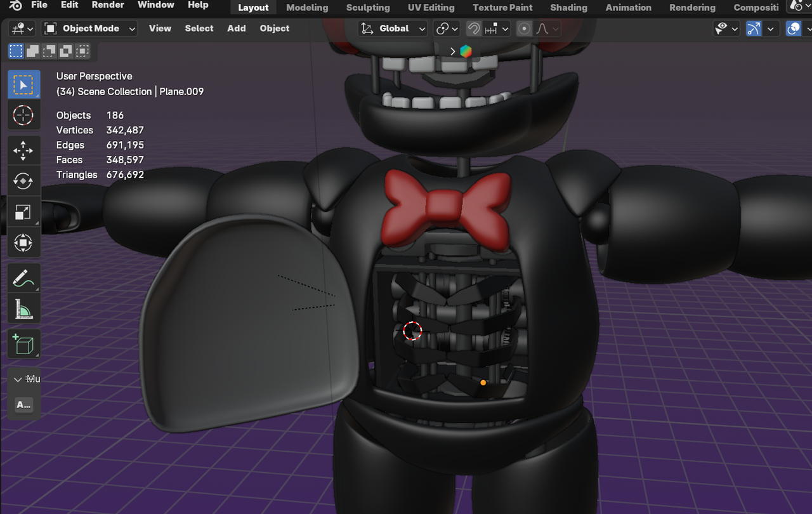Screen dimensions: 812x514
Task: Choose the Move tool
Action: pos(23,151)
